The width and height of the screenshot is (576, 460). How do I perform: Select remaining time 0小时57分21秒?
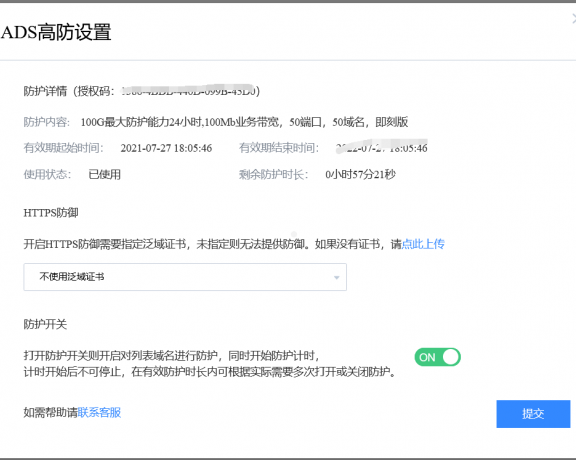pyautogui.click(x=360, y=174)
